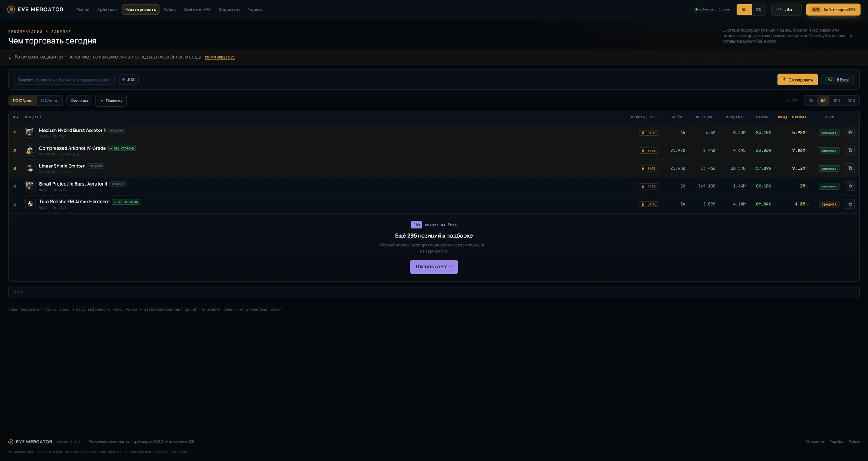Click the EVE Mercator logo in the header

(36, 10)
